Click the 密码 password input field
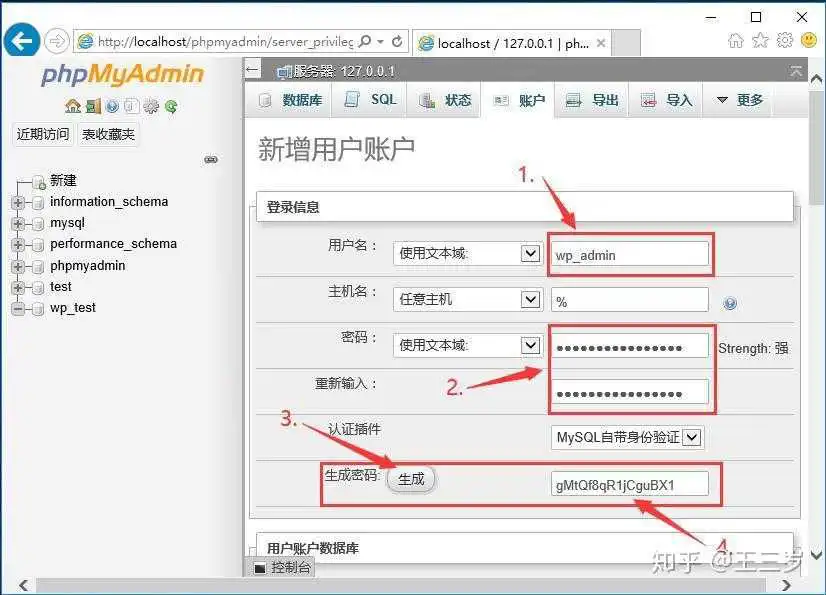The height and width of the screenshot is (595, 826). (630, 346)
